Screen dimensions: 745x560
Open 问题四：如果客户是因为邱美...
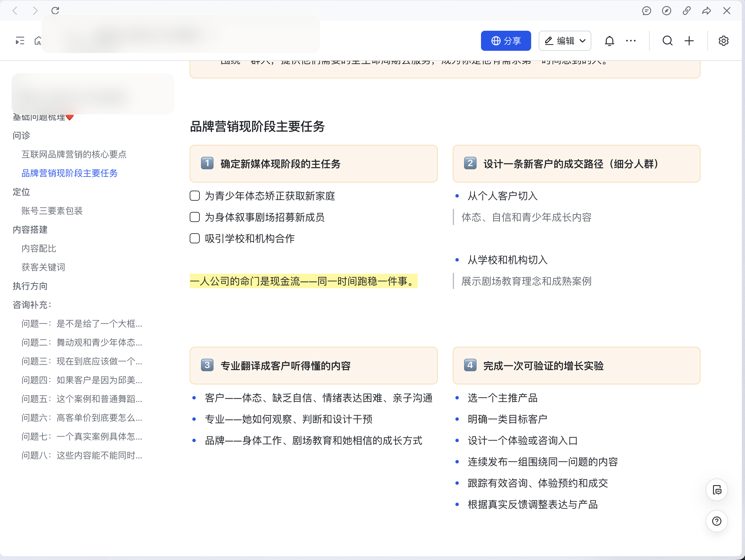coord(82,380)
